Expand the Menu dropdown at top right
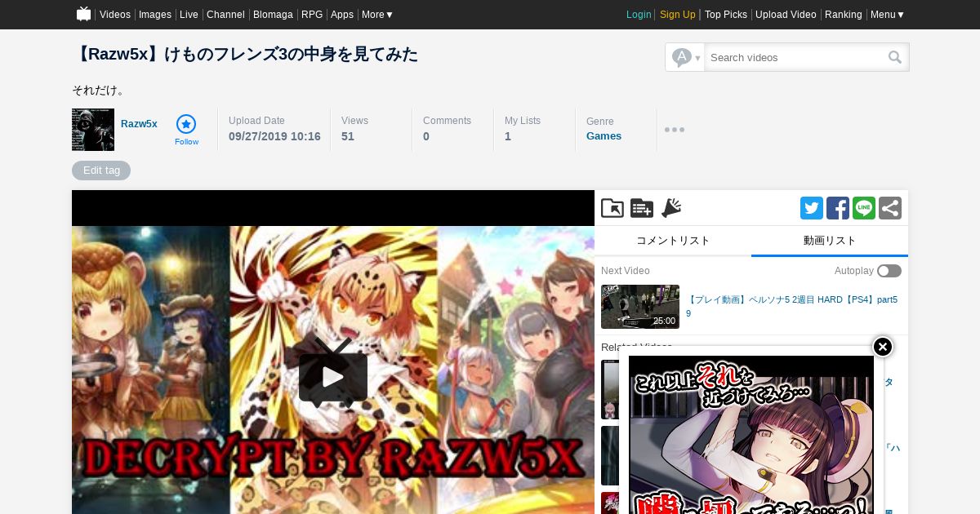The width and height of the screenshot is (980, 514). (887, 15)
